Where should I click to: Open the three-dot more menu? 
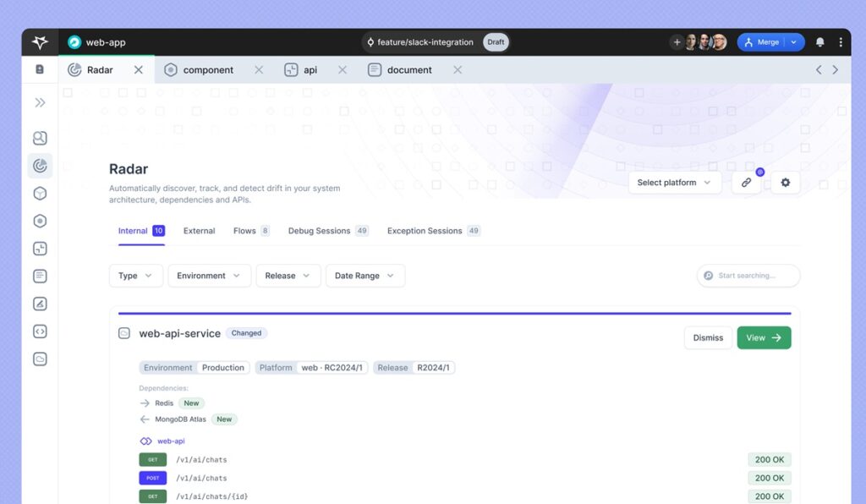tap(841, 42)
